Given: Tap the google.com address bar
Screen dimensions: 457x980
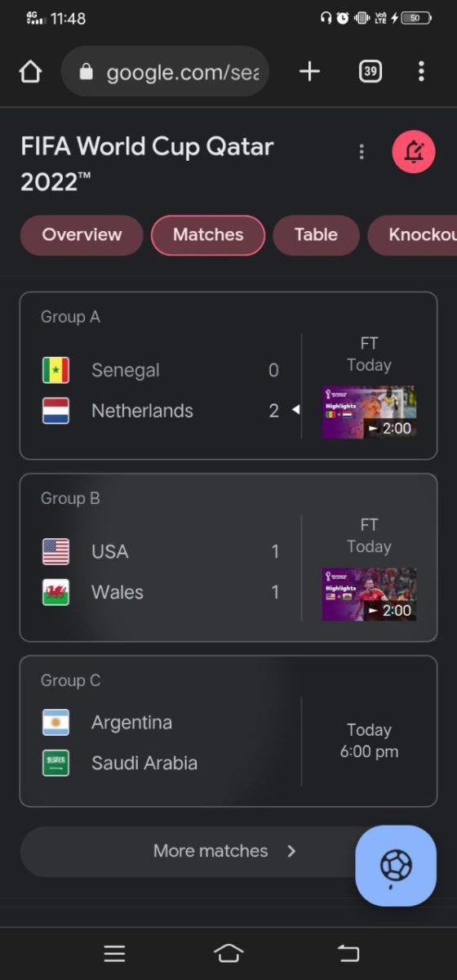Looking at the screenshot, I should (165, 72).
